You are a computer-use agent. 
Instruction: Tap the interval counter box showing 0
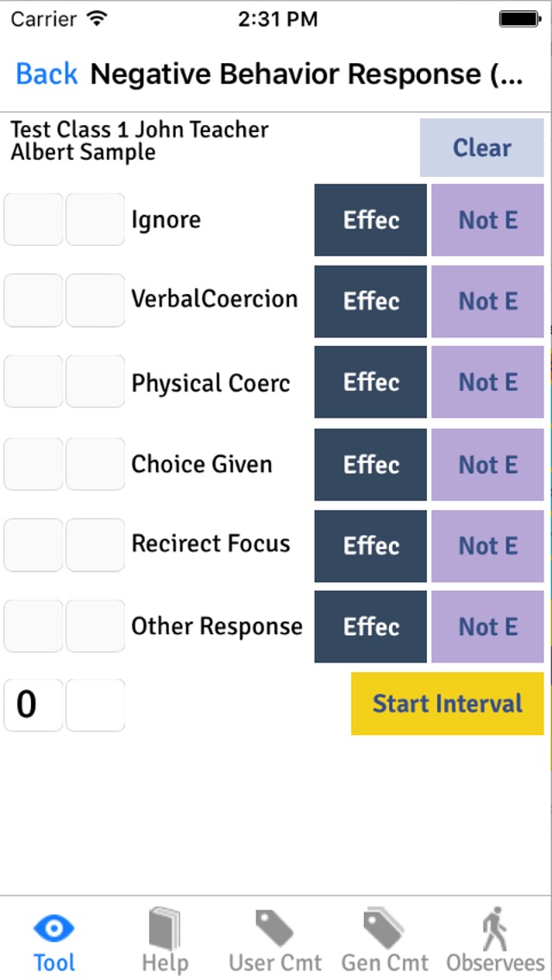coord(33,705)
